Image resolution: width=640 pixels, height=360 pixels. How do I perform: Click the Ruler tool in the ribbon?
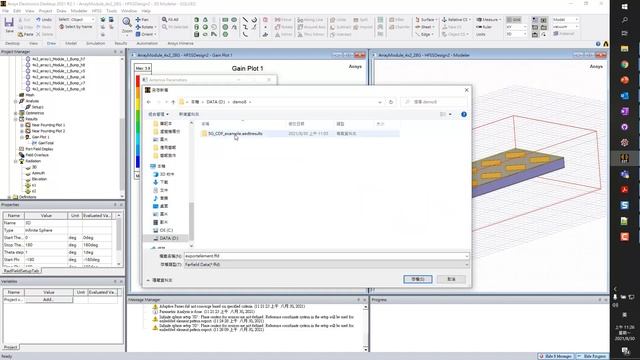coord(484,27)
